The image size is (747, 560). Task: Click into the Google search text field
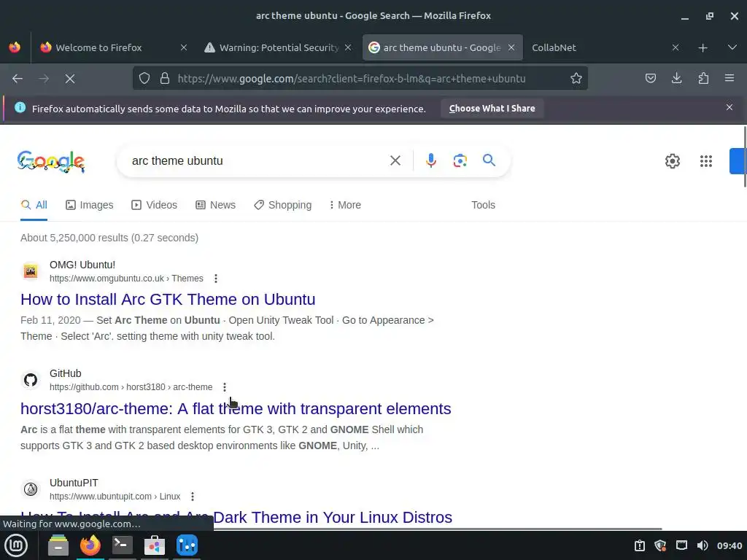coord(258,161)
